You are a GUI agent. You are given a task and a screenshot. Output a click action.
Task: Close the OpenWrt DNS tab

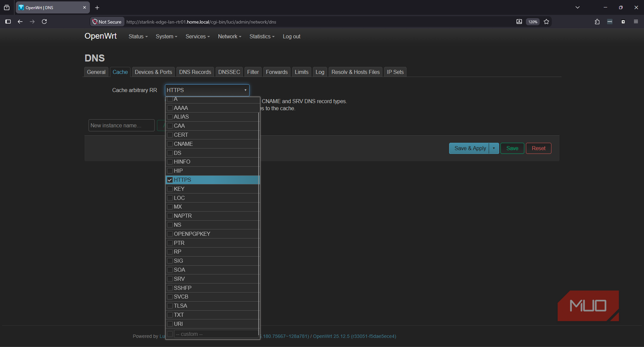pos(84,7)
